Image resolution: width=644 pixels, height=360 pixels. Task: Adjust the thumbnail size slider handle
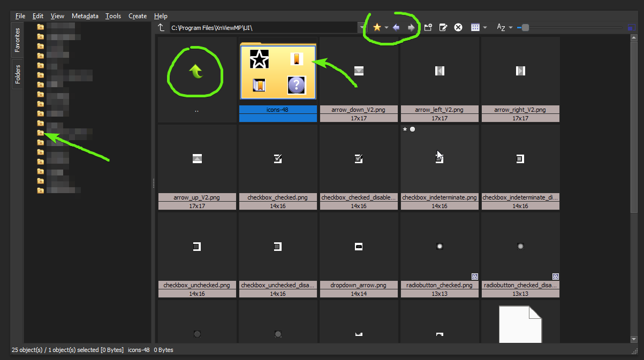click(525, 27)
